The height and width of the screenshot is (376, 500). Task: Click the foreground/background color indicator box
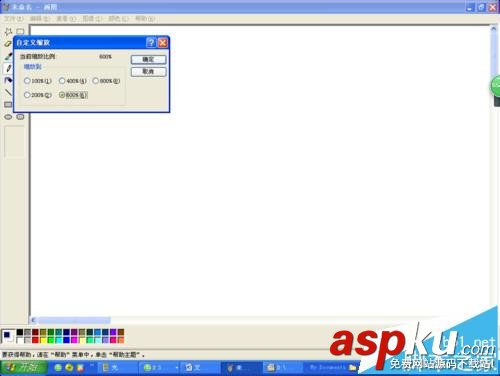(x=8, y=336)
